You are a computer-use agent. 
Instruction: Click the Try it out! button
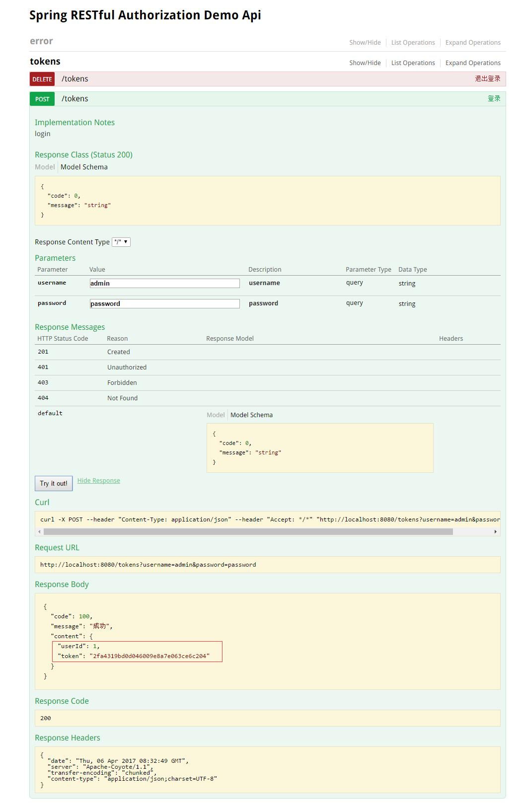click(54, 483)
